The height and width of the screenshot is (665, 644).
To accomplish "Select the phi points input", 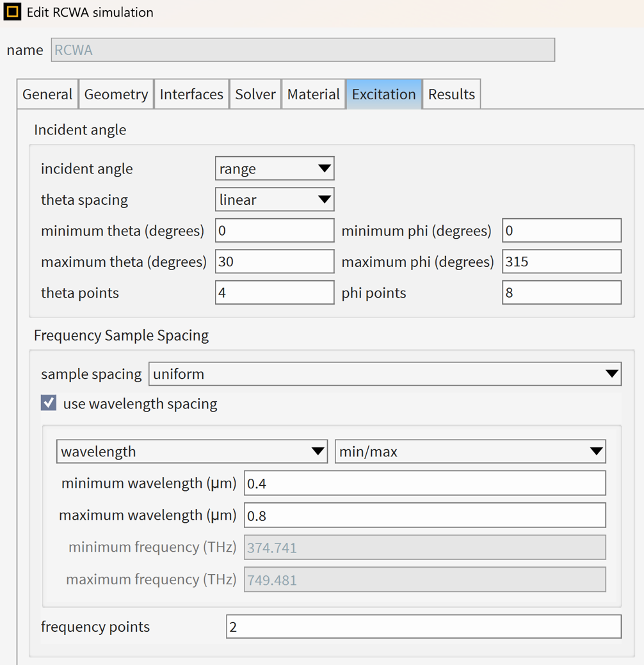I will (x=561, y=292).
